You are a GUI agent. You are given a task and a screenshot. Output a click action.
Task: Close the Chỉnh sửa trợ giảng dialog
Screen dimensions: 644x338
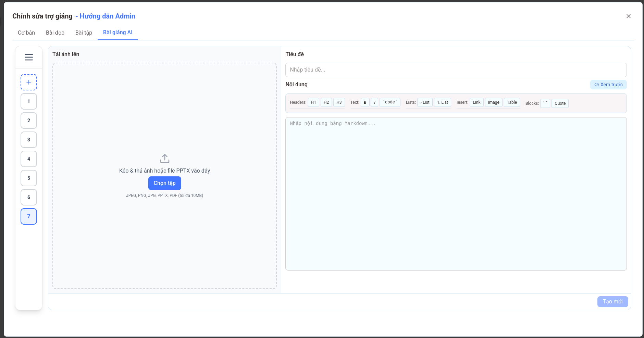[x=629, y=16]
